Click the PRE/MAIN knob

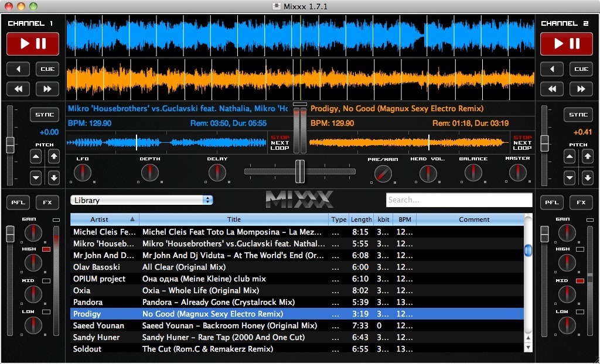click(x=383, y=174)
